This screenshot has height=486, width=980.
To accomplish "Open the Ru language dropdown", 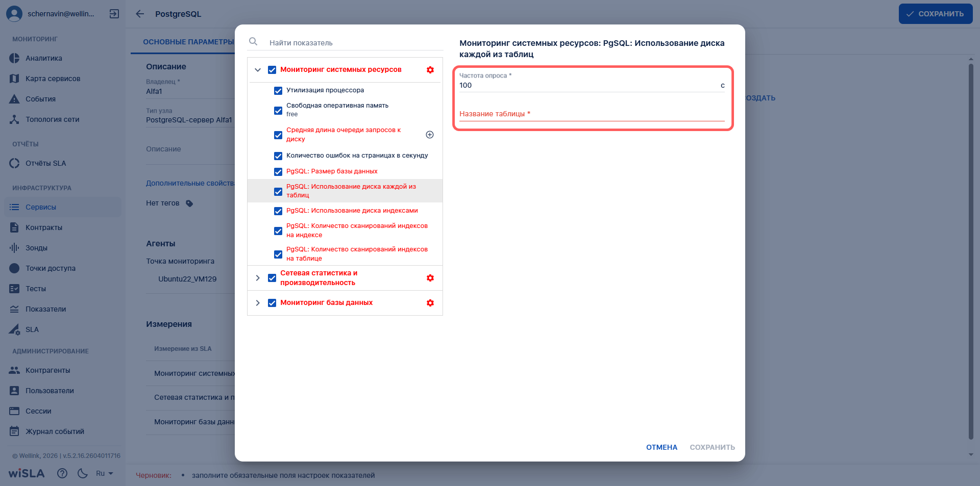I will coord(104,473).
